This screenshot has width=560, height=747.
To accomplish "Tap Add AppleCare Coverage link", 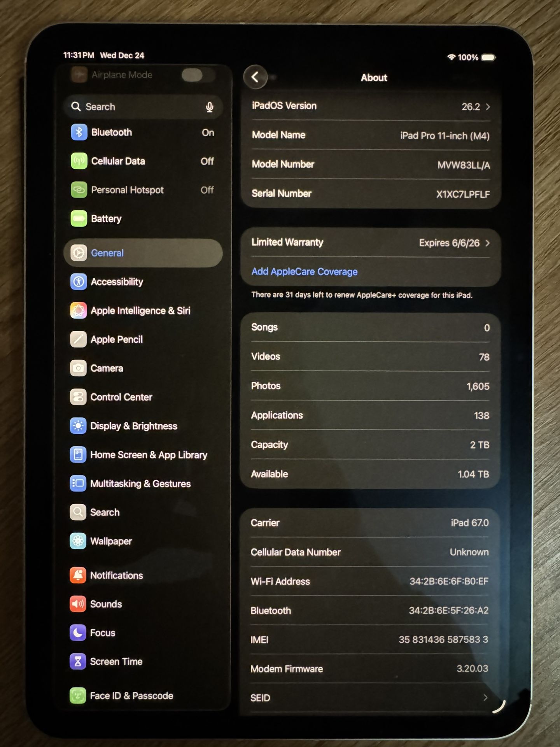I will (x=304, y=272).
